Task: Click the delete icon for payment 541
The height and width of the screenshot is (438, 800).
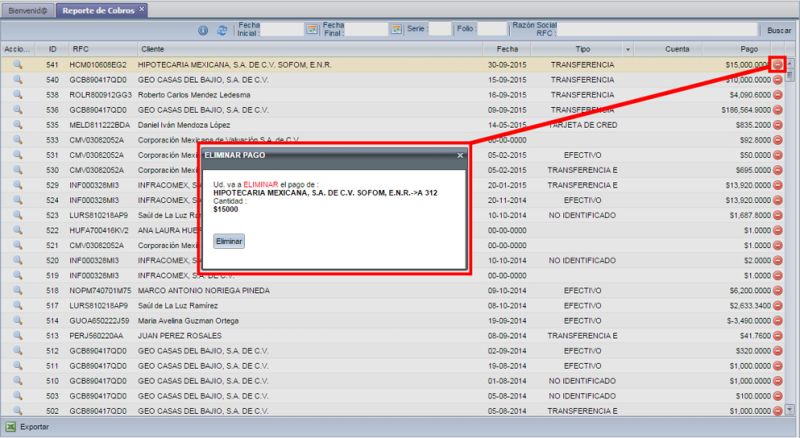Action: [x=778, y=64]
